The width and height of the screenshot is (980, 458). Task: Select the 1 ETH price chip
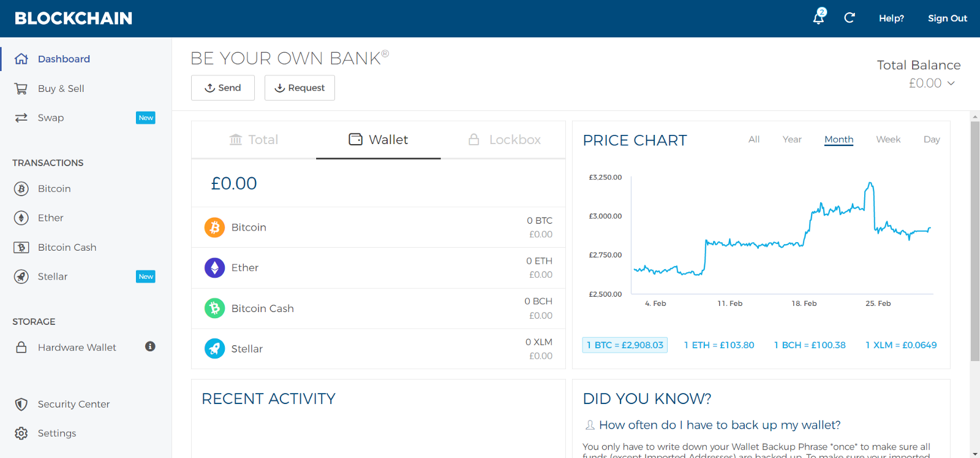pyautogui.click(x=719, y=345)
